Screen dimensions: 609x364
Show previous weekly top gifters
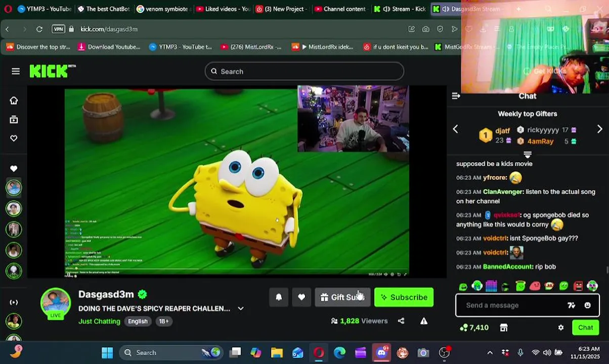point(455,129)
